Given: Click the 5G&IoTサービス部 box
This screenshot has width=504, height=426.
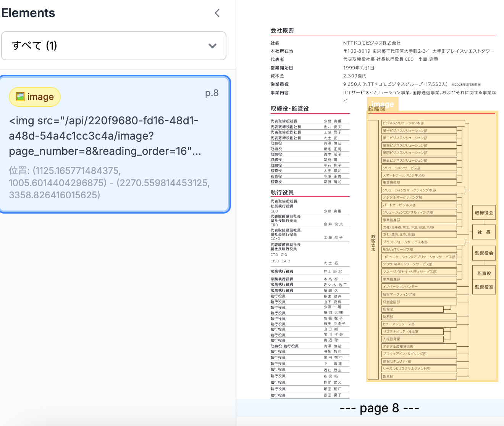Looking at the screenshot, I should (419, 249).
